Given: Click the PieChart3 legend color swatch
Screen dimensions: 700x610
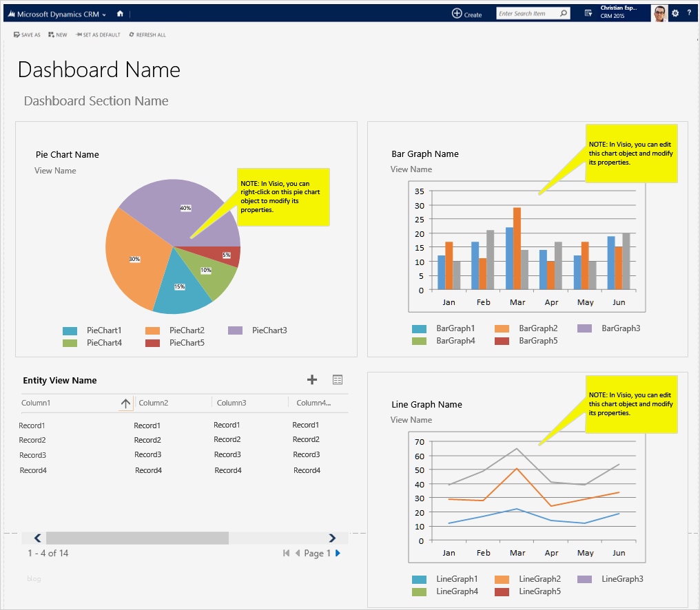Looking at the screenshot, I should tap(235, 330).
